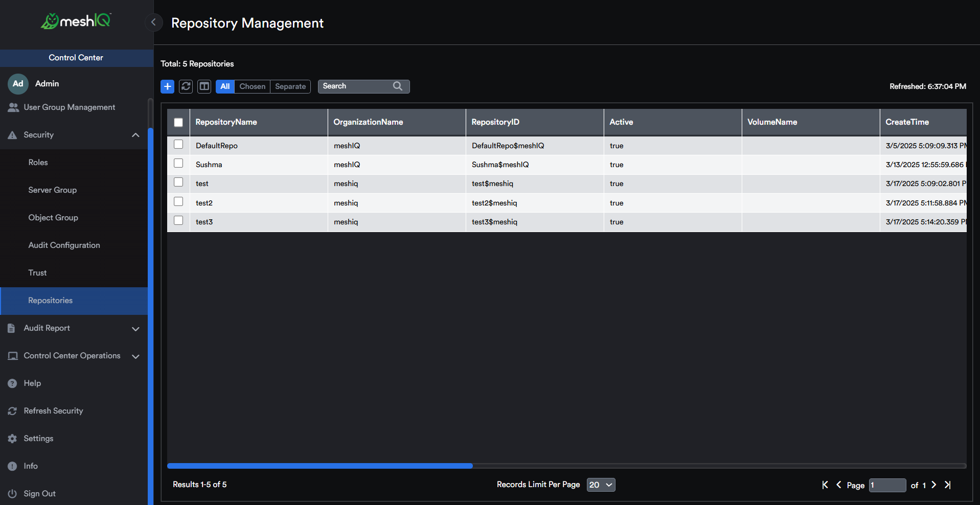
Task: Check the Sushma row checkbox
Action: [x=178, y=163]
